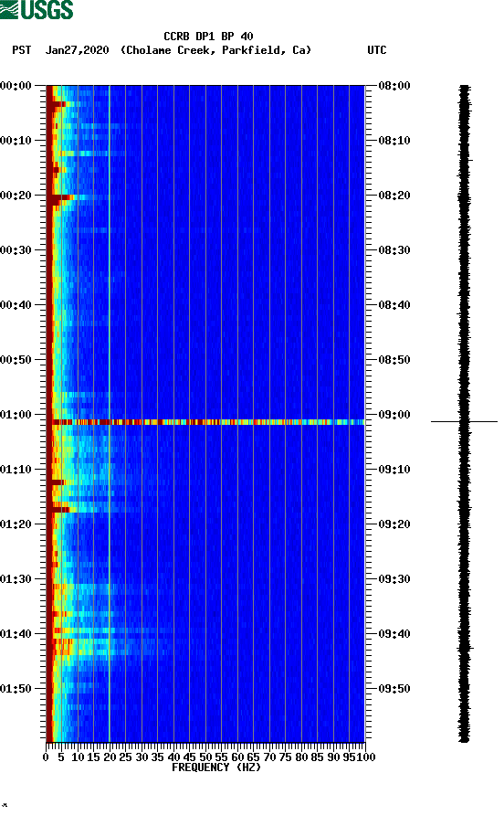Click the 00:30 PST time label
Image resolution: width=504 pixels, height=815 pixels.
pos(16,250)
